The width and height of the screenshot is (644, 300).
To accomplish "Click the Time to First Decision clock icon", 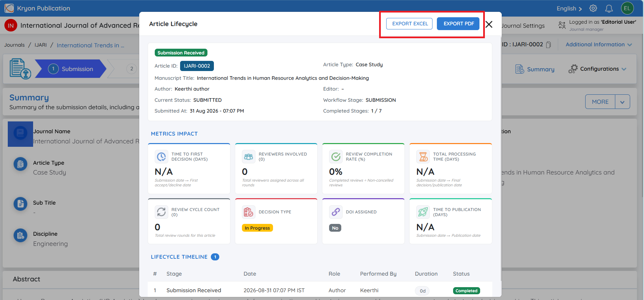I will 162,157.
